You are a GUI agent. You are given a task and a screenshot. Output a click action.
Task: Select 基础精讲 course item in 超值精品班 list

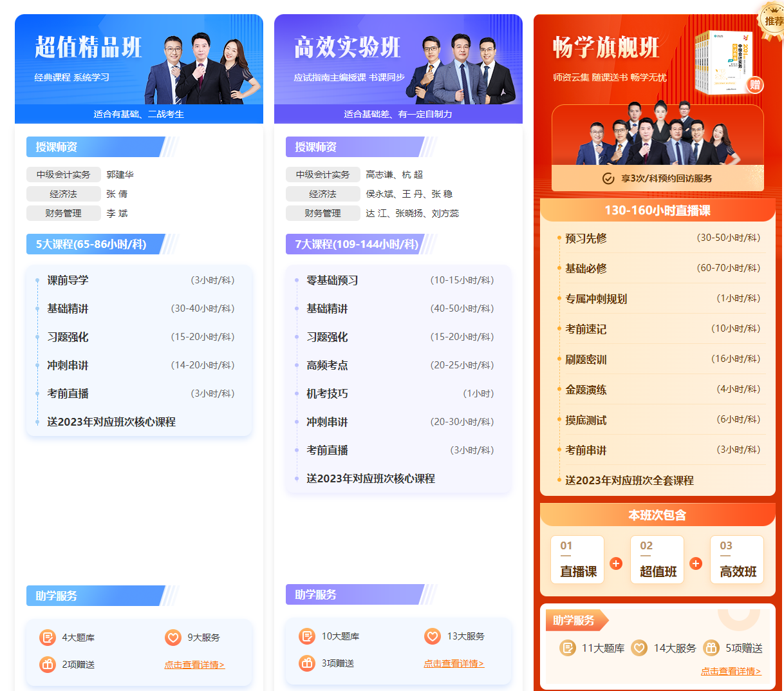(x=68, y=308)
